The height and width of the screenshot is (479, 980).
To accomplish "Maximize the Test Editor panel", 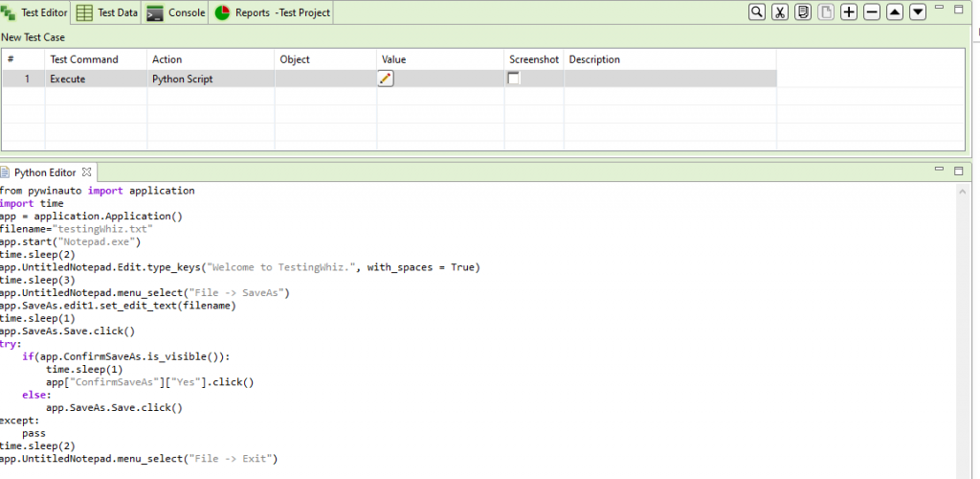I will pos(959,10).
